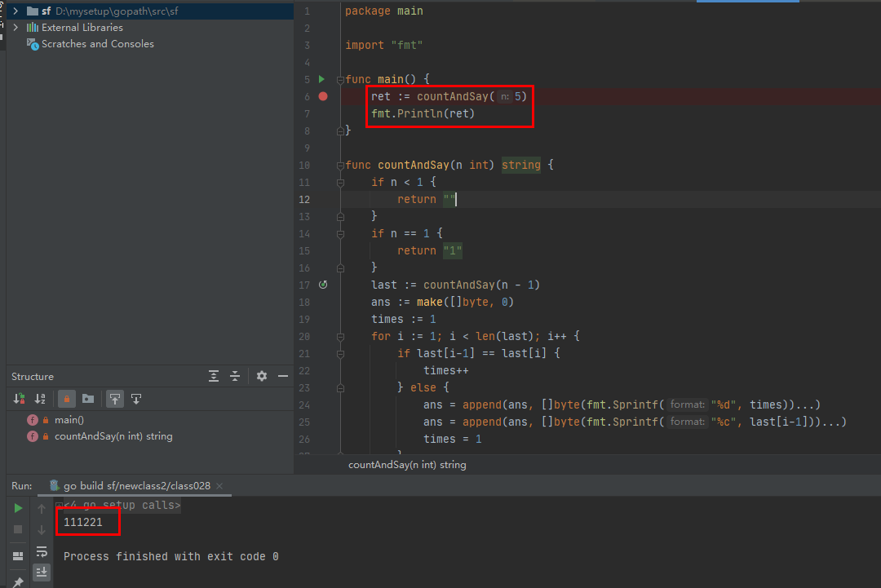
Task: Collapse all nodes in Structure panel
Action: (235, 376)
